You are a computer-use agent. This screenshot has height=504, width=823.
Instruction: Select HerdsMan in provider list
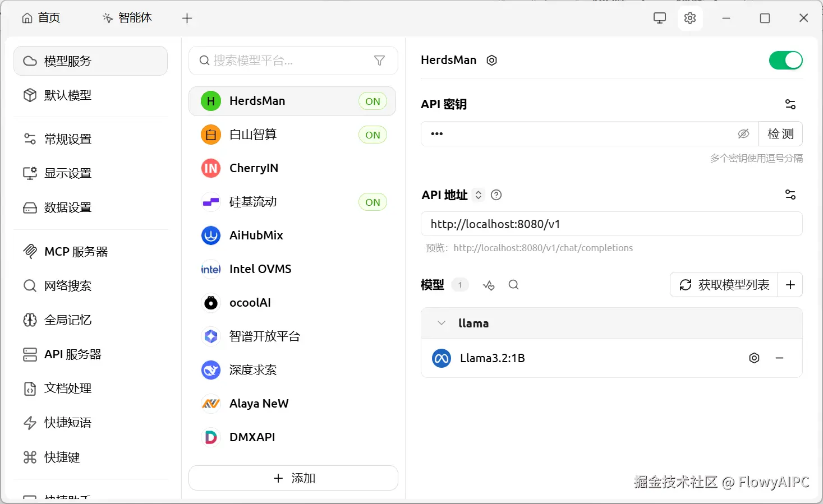click(x=292, y=101)
